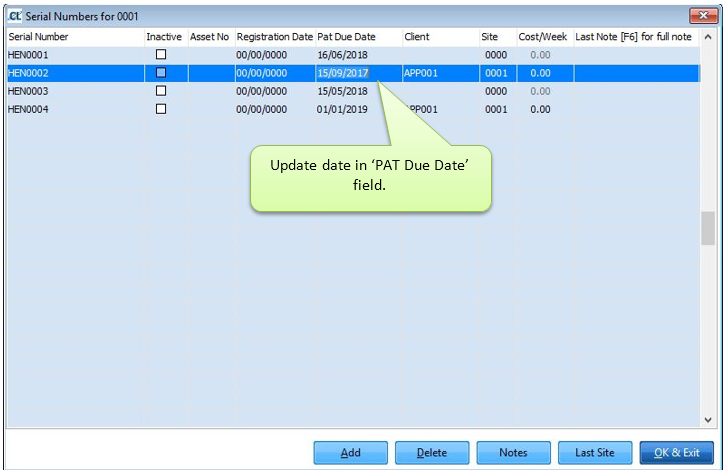728x476 pixels.
Task: Enable Inactive checkbox on HEN0003 row
Action: point(161,91)
